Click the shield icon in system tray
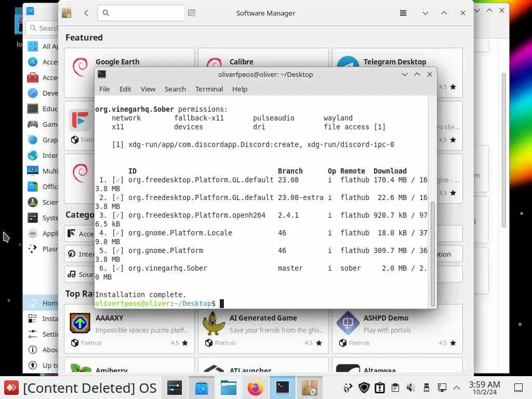Screen dimensions: 532x399 [x=364, y=388]
